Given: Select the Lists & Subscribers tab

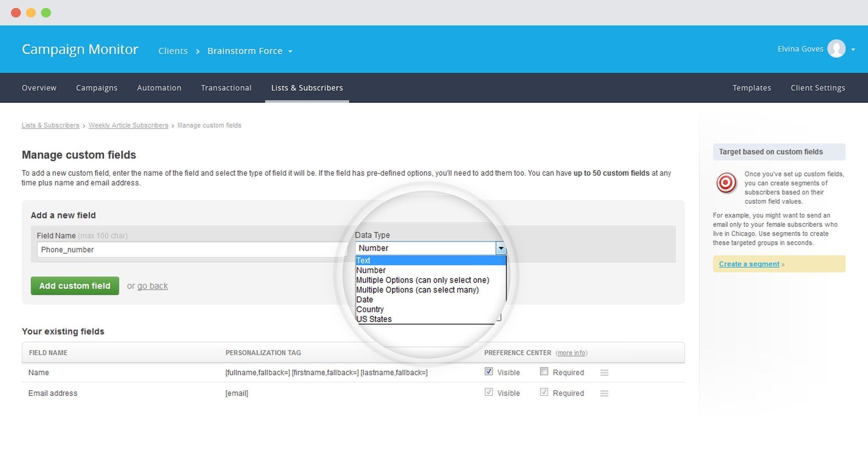Looking at the screenshot, I should click(307, 88).
